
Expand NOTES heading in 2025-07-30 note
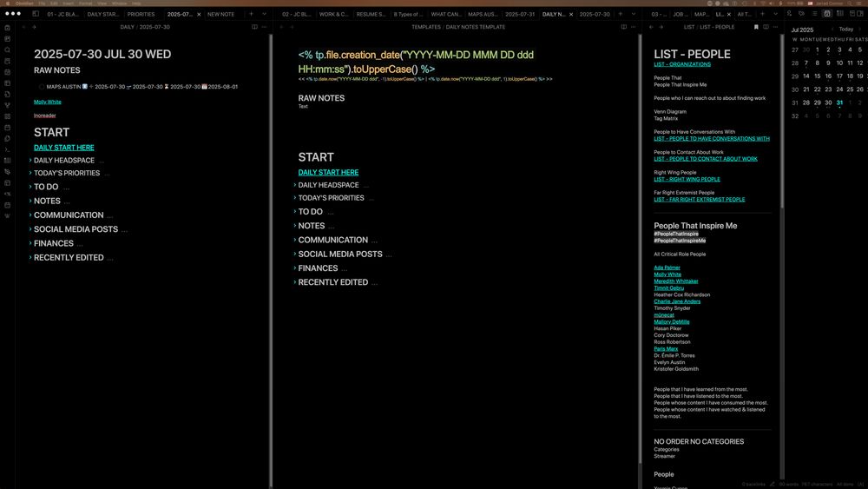point(30,201)
